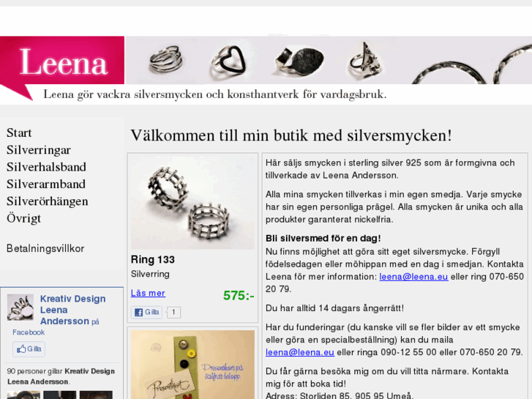Viewport: 532px width, 399px height.
Task: Click the pointed silver ring in the banner
Action: click(x=366, y=61)
